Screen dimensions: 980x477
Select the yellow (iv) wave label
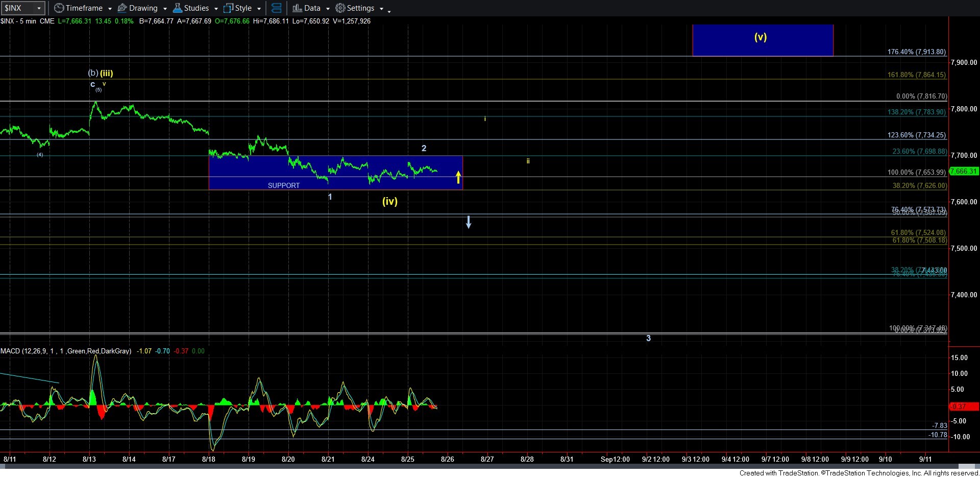coord(390,201)
